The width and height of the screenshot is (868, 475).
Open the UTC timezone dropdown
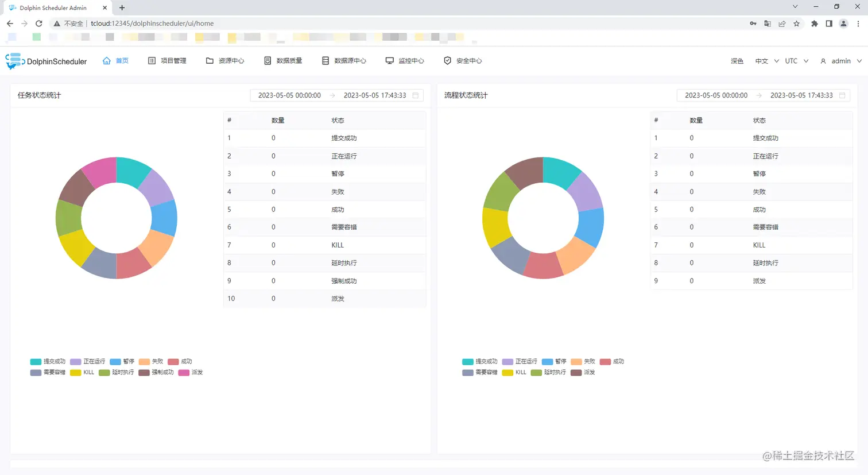point(797,61)
